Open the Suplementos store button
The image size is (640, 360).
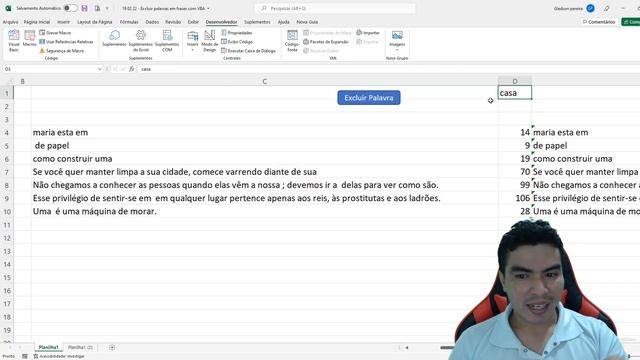pos(114,39)
